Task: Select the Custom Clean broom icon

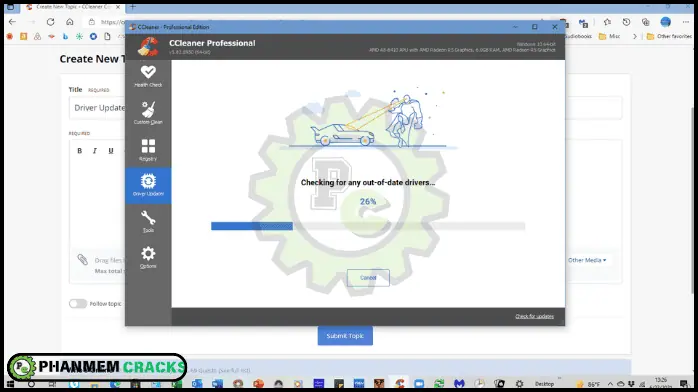Action: (x=148, y=109)
